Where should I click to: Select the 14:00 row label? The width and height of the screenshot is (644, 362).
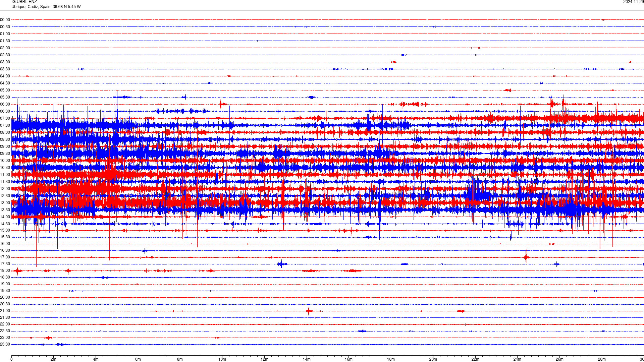(x=5, y=217)
